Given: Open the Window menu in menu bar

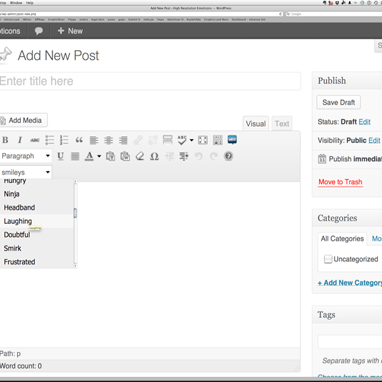Looking at the screenshot, I should point(16,3).
